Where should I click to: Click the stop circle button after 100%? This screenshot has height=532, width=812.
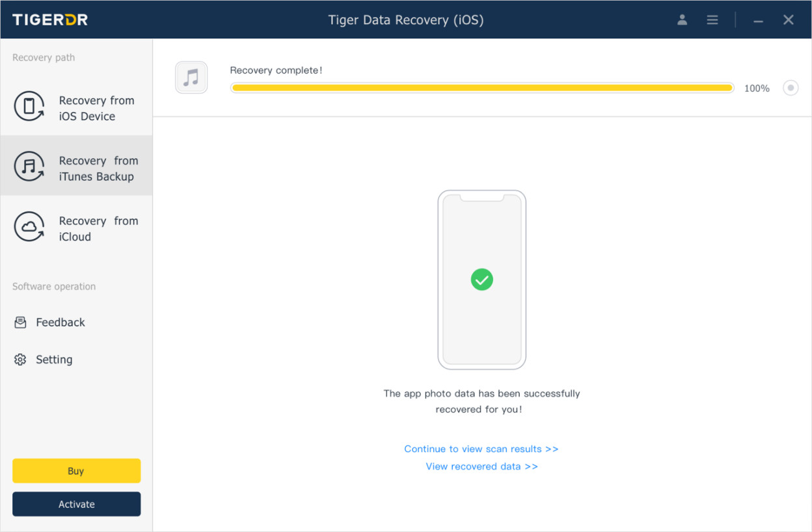pyautogui.click(x=791, y=88)
